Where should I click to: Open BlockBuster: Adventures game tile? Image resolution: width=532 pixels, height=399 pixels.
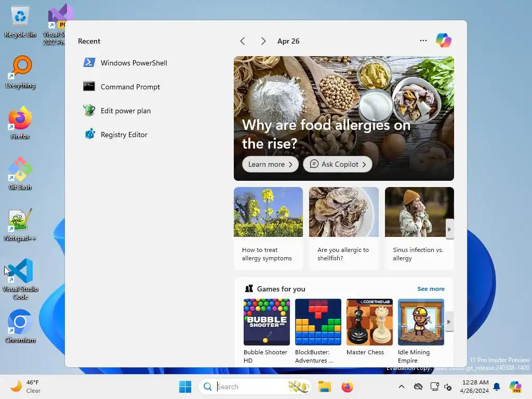pos(318,331)
